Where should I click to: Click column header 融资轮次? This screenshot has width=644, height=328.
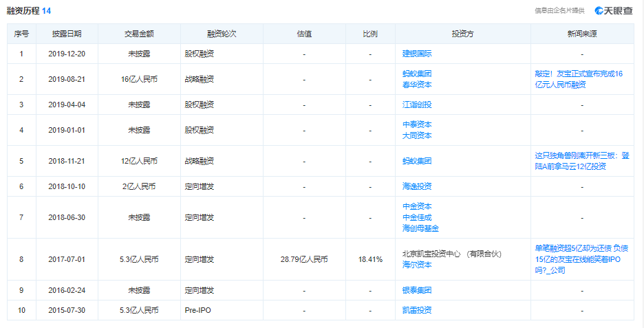(222, 34)
